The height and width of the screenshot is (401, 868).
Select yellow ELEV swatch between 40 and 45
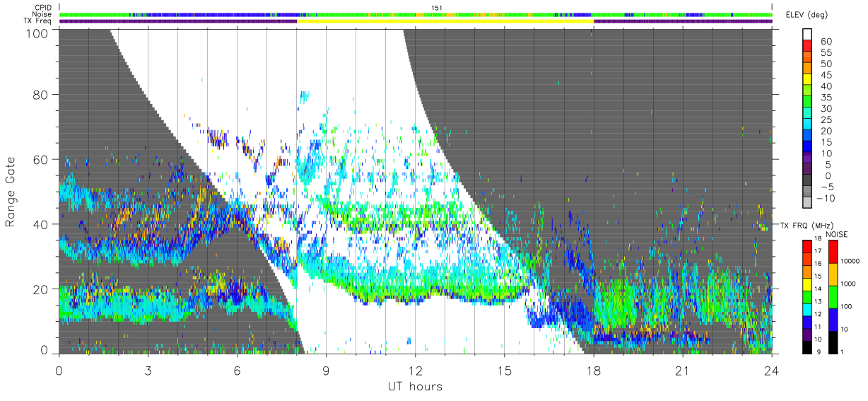tap(808, 81)
